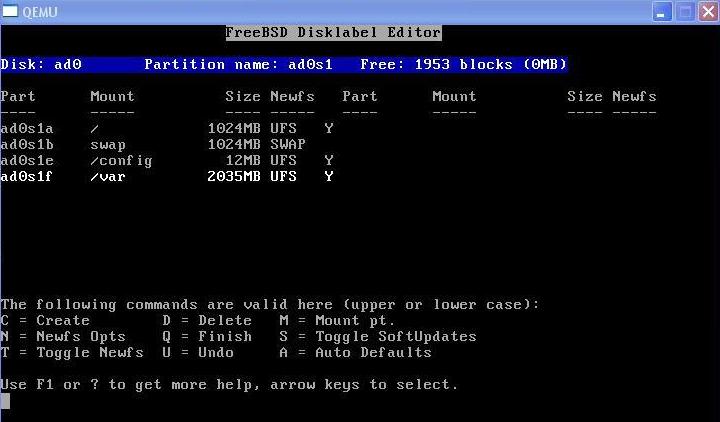Click the 'Disk: ad0' label

[x=41, y=64]
